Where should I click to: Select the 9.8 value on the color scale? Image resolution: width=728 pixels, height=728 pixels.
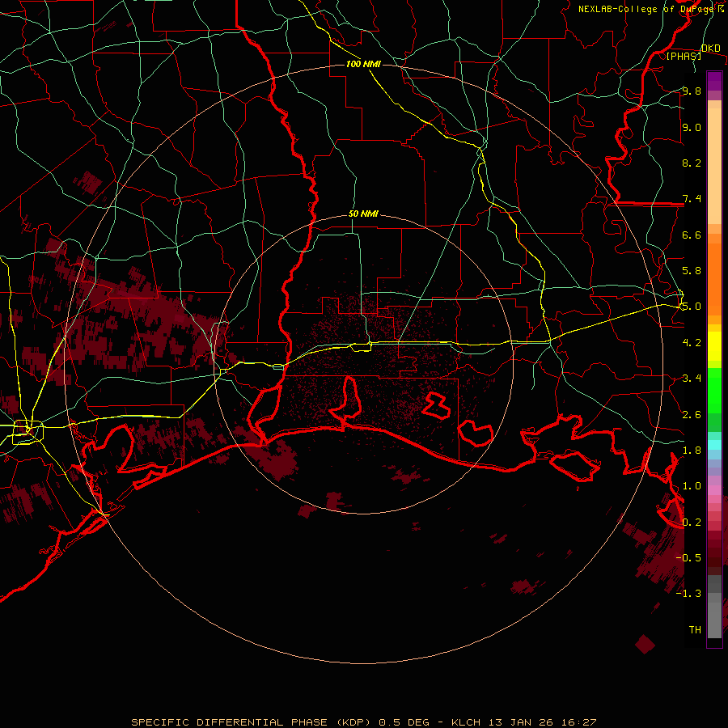tap(692, 91)
